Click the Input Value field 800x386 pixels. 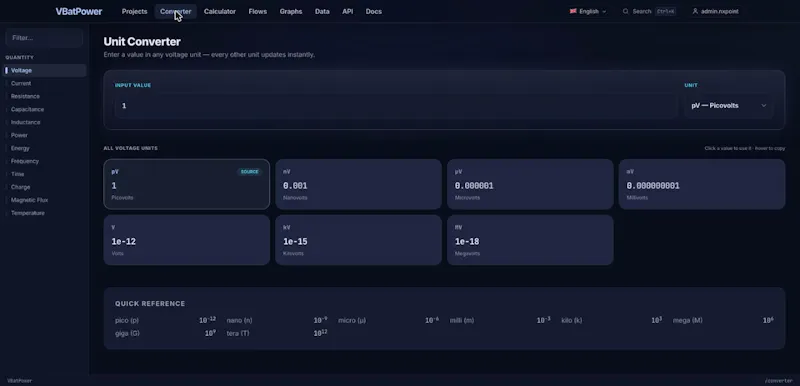point(396,106)
